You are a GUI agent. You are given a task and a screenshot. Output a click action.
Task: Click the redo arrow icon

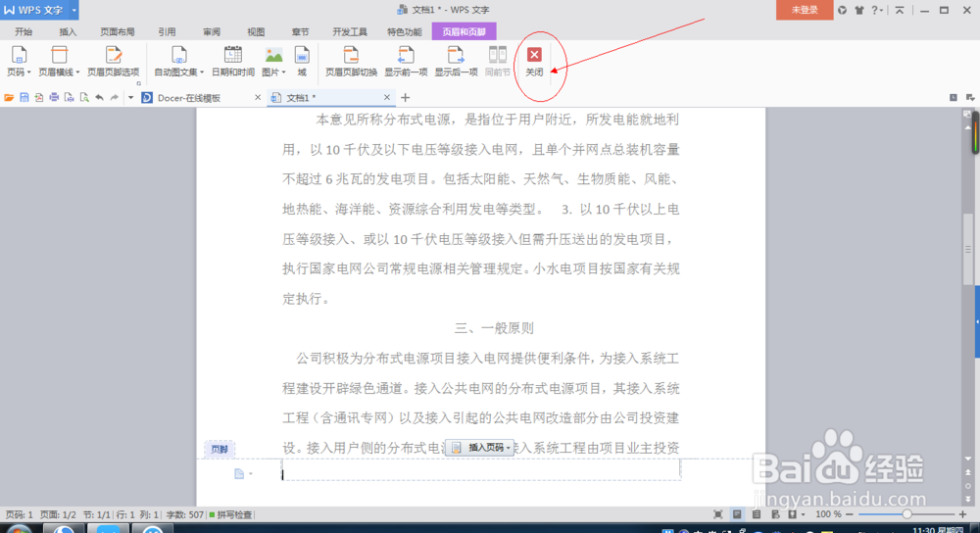click(115, 97)
